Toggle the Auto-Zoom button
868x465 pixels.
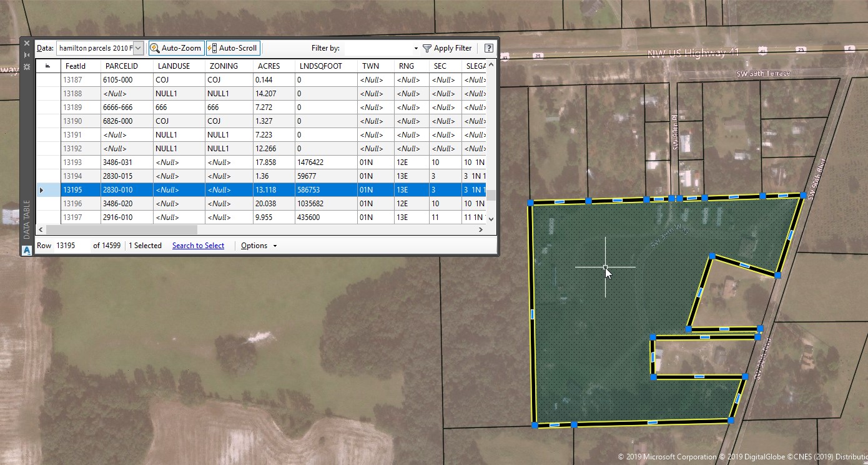pyautogui.click(x=176, y=48)
